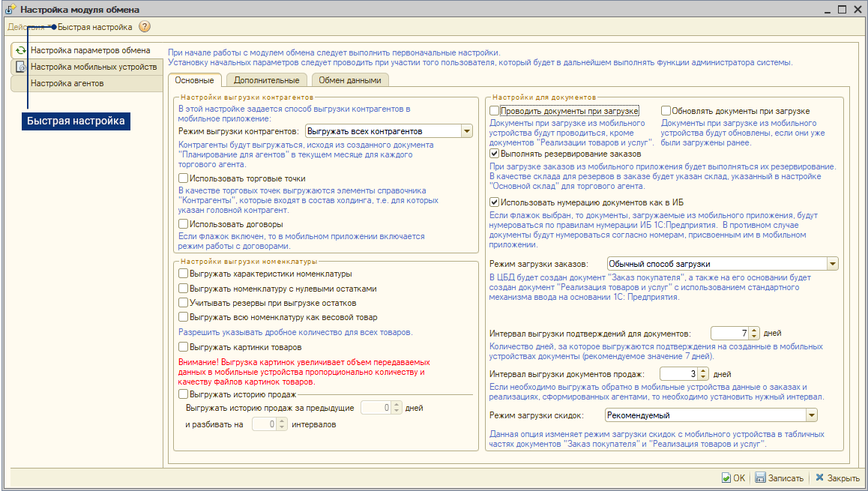The height and width of the screenshot is (491, 868).
Task: Expand the Режим загрузки скидок dropdown
Action: (812, 415)
